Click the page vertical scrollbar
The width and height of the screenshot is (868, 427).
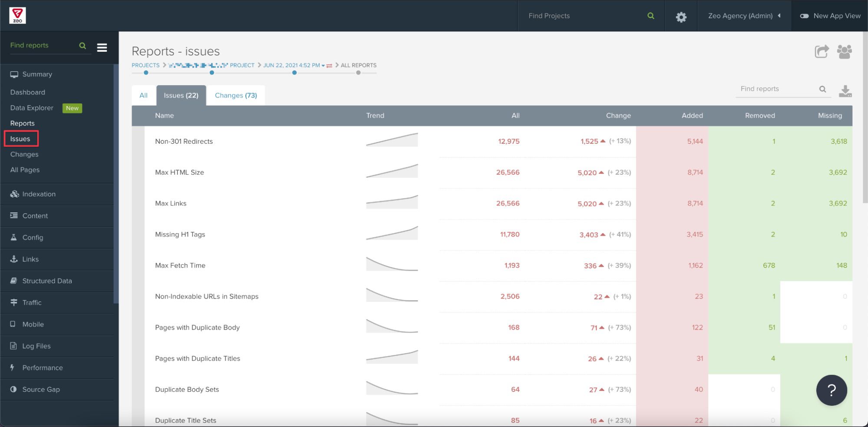pos(865,117)
